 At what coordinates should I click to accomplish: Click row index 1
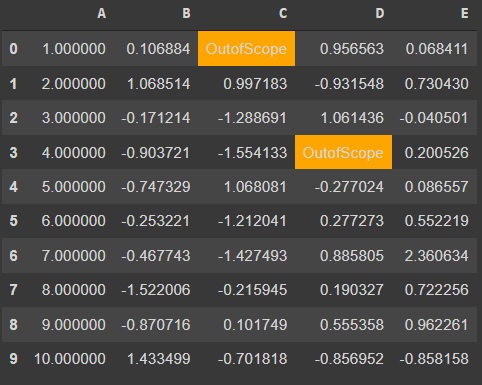[x=13, y=83]
